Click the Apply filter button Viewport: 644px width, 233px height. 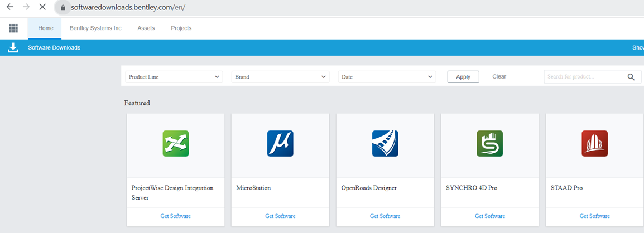[463, 77]
